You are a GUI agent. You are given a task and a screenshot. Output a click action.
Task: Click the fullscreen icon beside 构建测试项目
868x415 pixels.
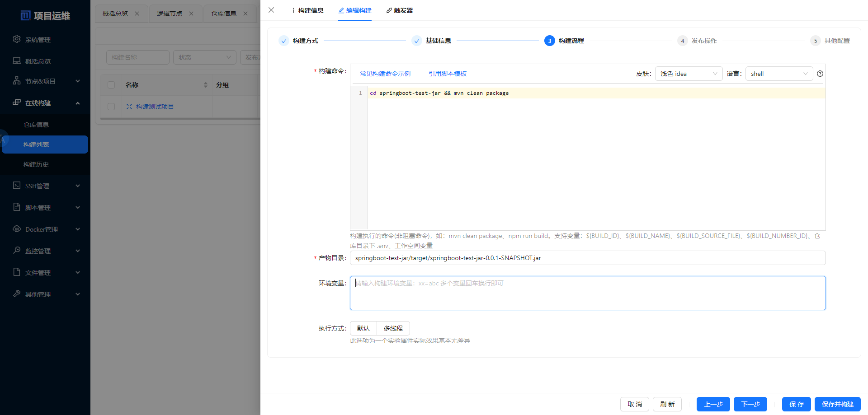pos(129,107)
